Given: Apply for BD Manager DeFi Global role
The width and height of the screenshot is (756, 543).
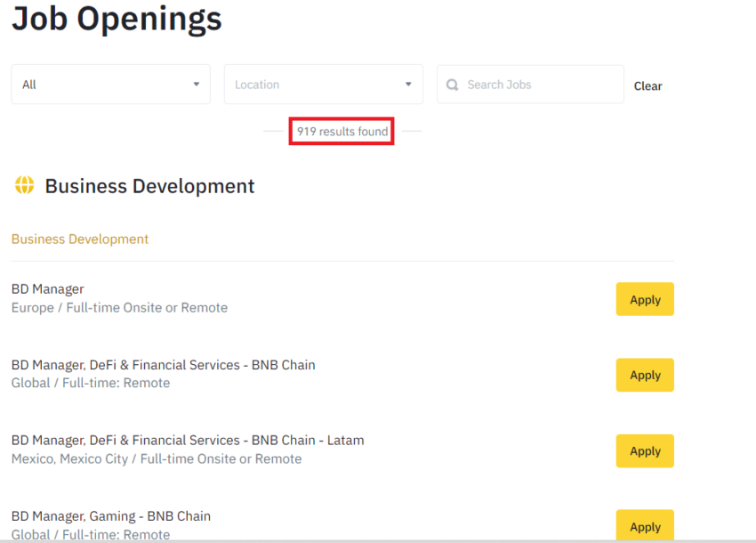Looking at the screenshot, I should click(645, 375).
